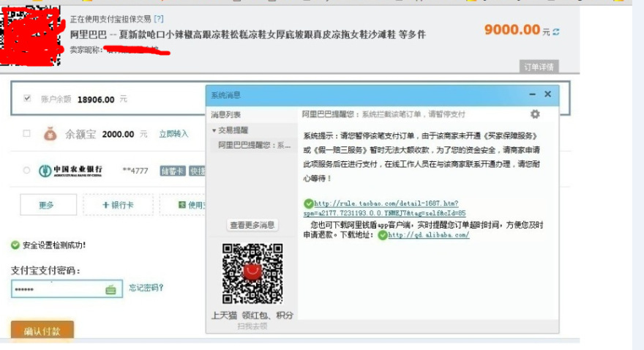Screen dimensions: 644x350
Task: Click the keyboard icon in password field
Action: (x=111, y=290)
